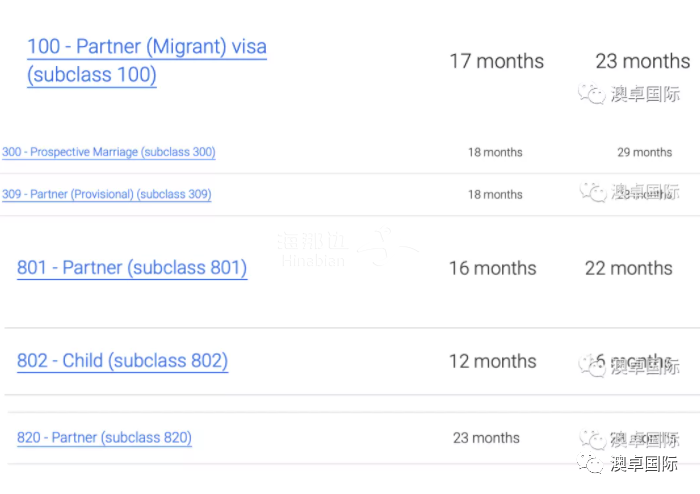Screen dimensions: 700x494
Task: Select the 16 months value for subclass 801
Action: click(x=492, y=268)
